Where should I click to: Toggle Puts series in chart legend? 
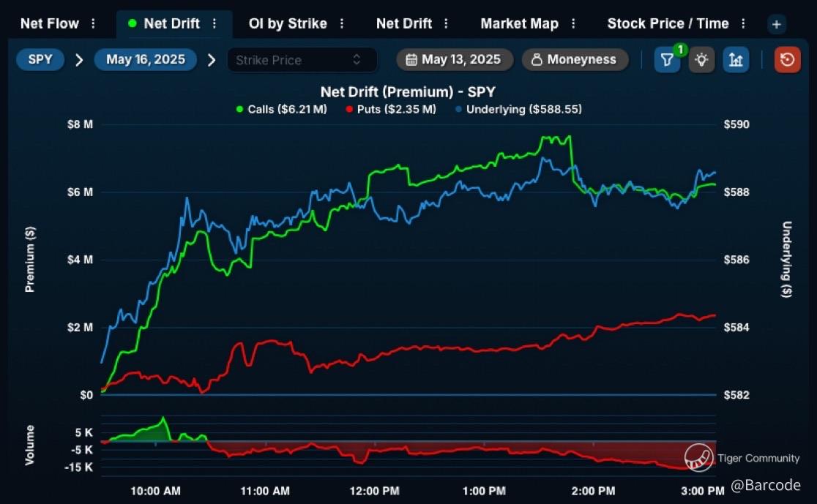pos(395,109)
